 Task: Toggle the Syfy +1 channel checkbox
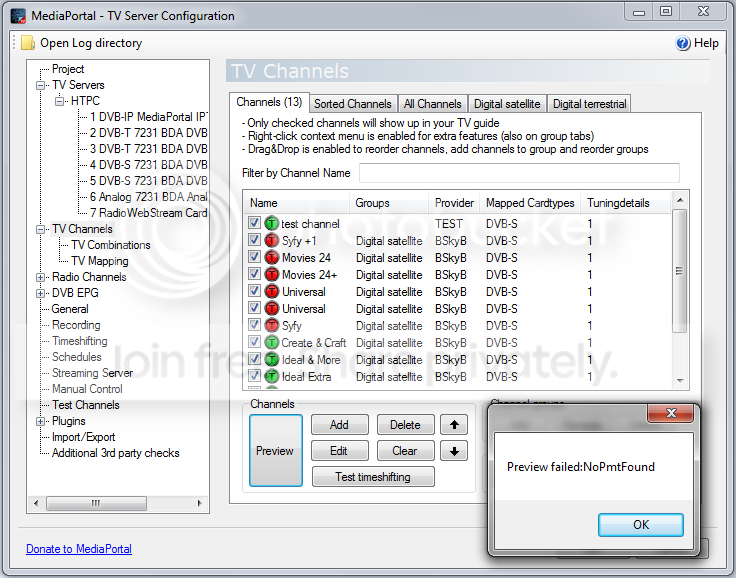coord(254,240)
